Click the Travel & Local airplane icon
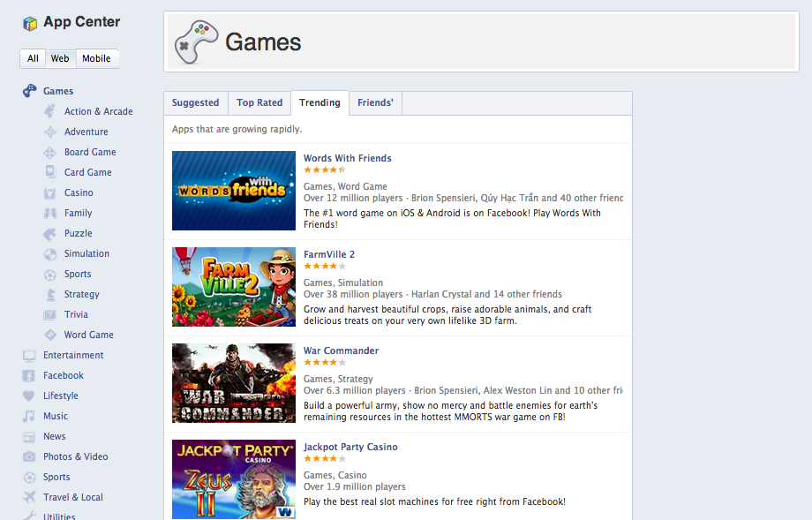The width and height of the screenshot is (812, 520). (29, 497)
